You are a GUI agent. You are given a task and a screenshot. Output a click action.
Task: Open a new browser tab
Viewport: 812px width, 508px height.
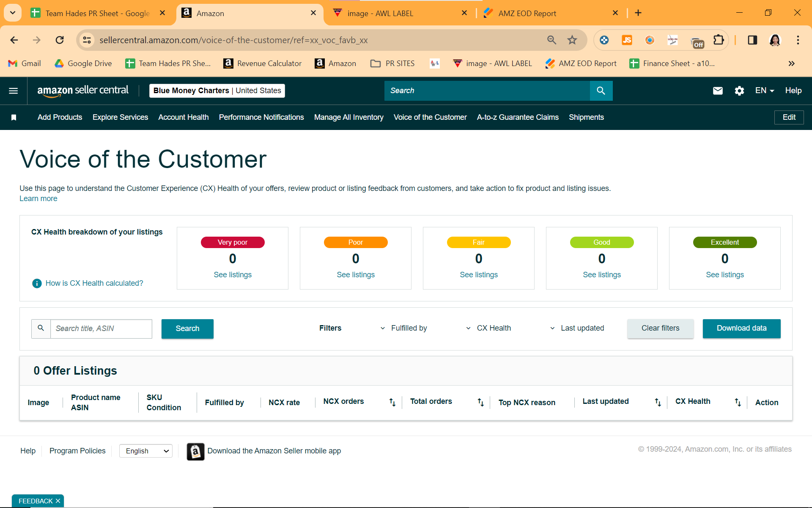pyautogui.click(x=638, y=13)
